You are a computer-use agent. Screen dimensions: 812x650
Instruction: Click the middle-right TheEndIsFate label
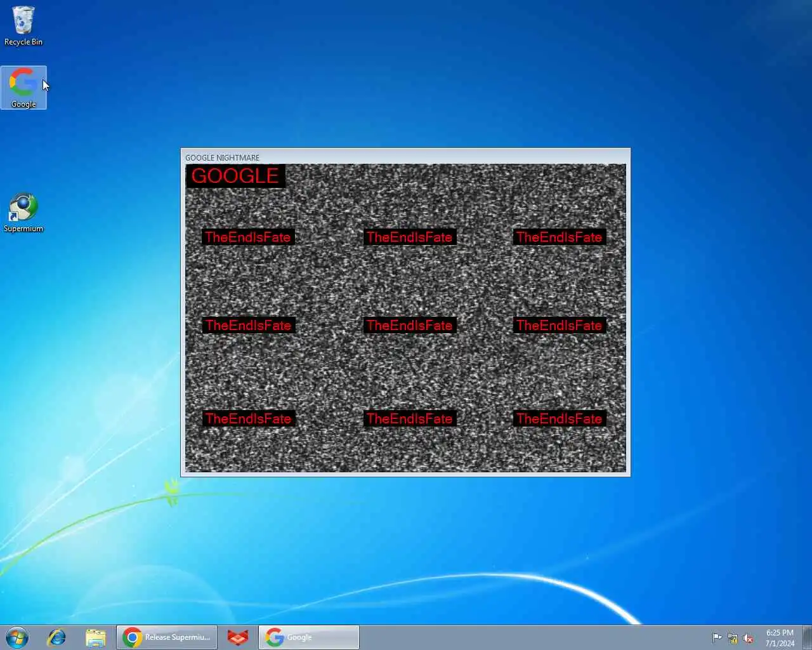coord(560,325)
